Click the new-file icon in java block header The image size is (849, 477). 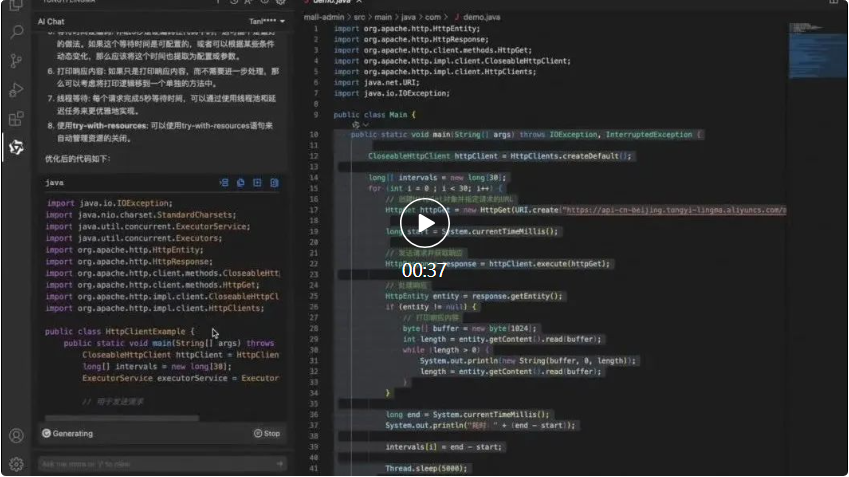pos(257,182)
